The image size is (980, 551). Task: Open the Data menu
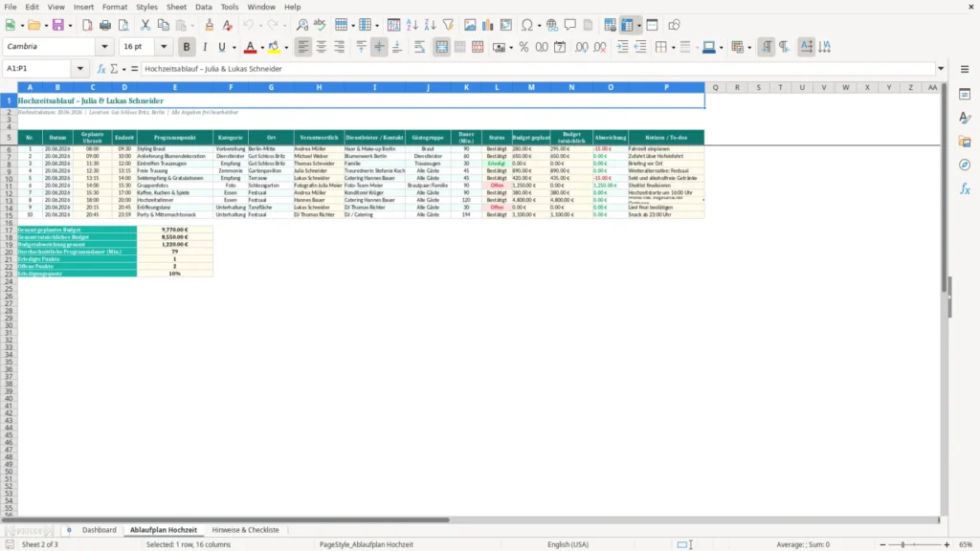[x=204, y=7]
